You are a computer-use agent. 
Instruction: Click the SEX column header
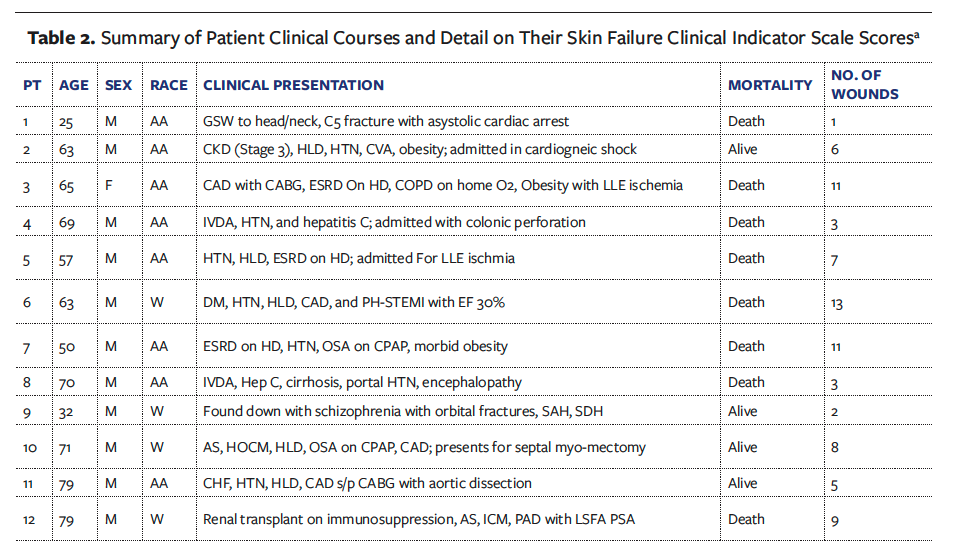(x=118, y=86)
